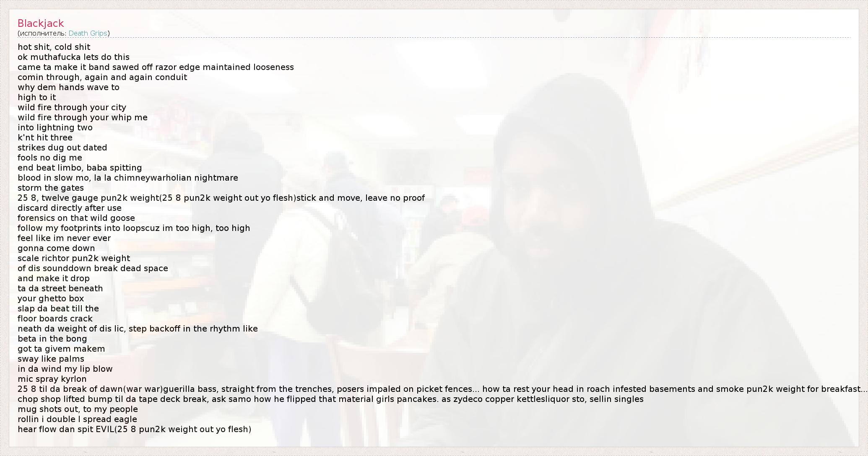Click the line "wild fire through your city"

(x=72, y=107)
